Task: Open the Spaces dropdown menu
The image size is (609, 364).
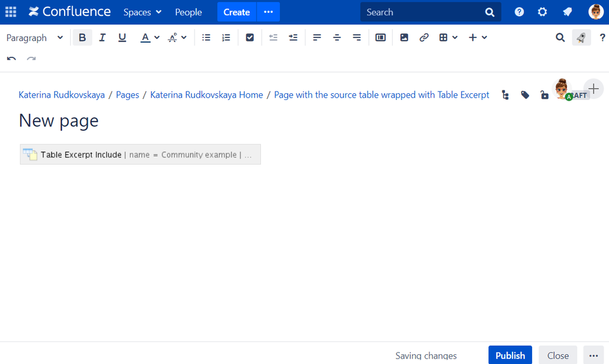Action: 142,12
